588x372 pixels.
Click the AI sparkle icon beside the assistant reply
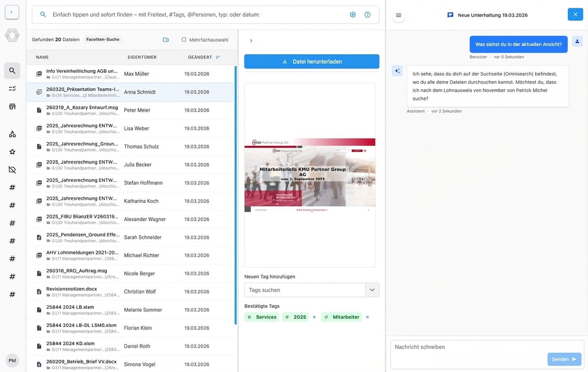(397, 70)
